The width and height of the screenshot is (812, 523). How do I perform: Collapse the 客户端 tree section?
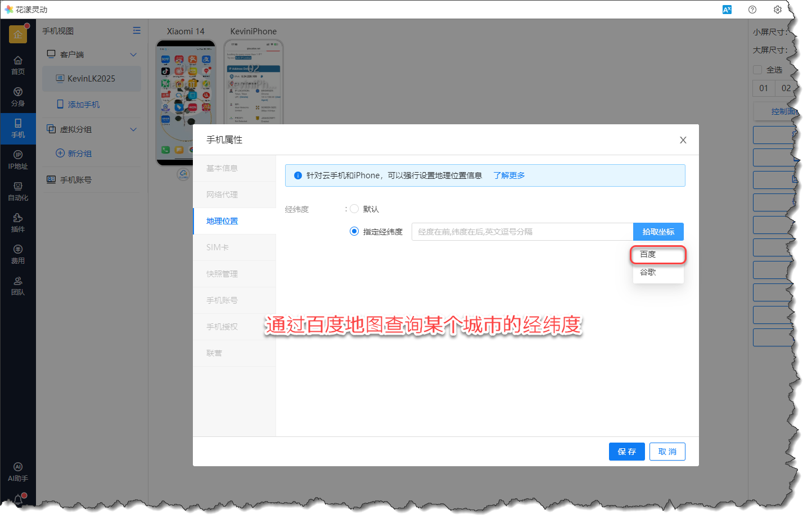coord(133,55)
